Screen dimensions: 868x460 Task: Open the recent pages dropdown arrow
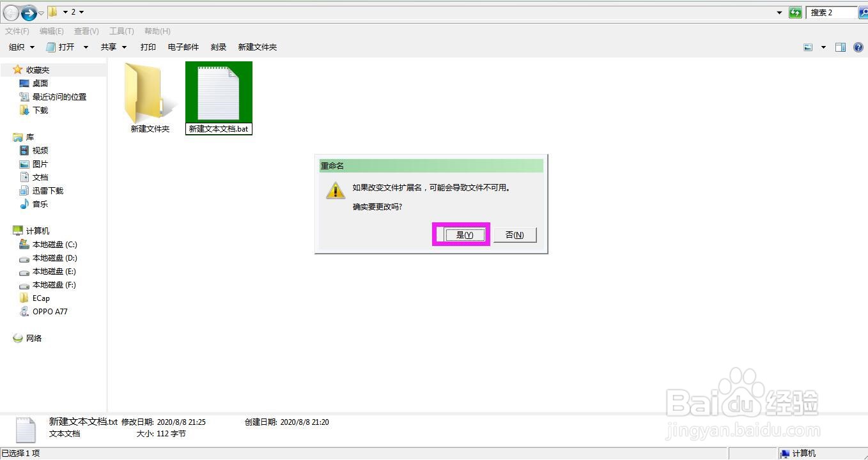[x=42, y=13]
